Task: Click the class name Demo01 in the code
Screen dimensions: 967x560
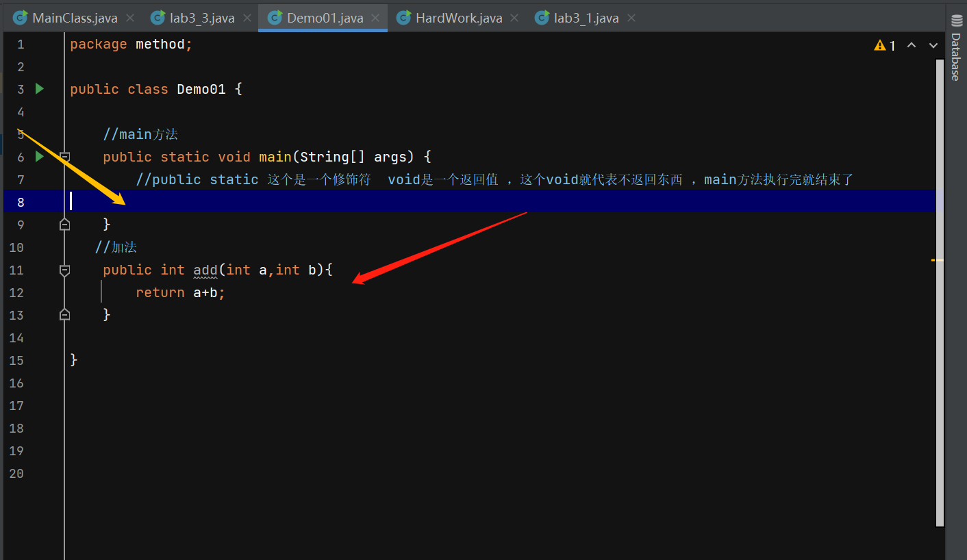Action: [201, 89]
